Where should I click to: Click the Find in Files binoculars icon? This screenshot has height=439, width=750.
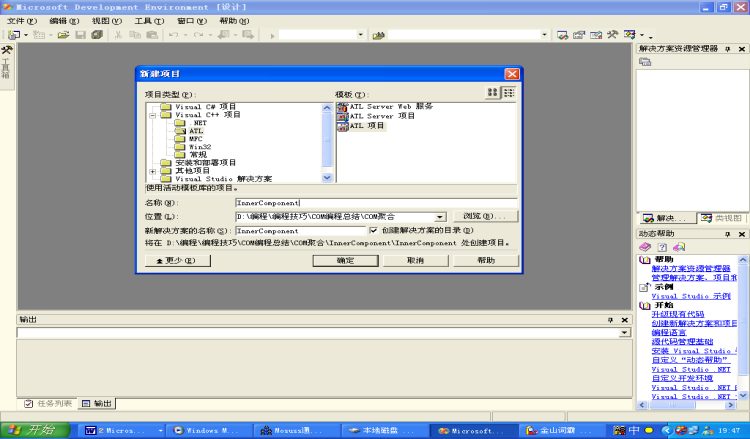coord(379,35)
